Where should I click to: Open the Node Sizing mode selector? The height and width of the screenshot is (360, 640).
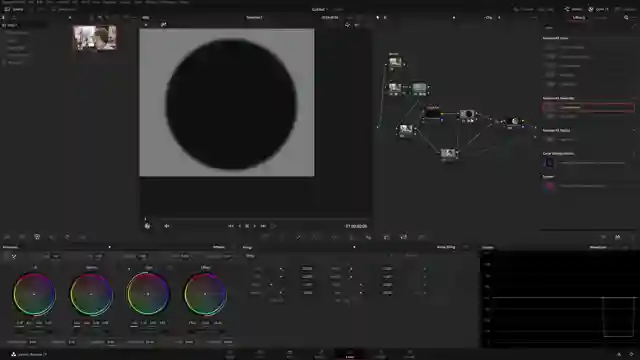(x=446, y=247)
